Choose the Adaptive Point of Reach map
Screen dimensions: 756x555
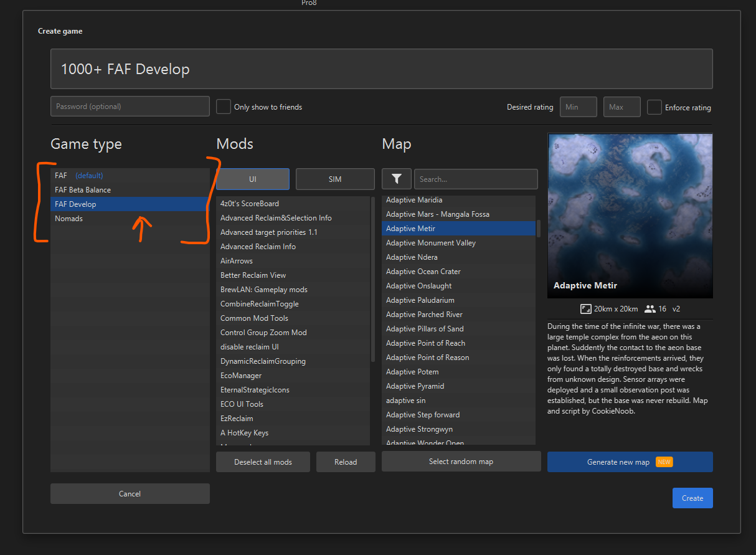[459, 343]
